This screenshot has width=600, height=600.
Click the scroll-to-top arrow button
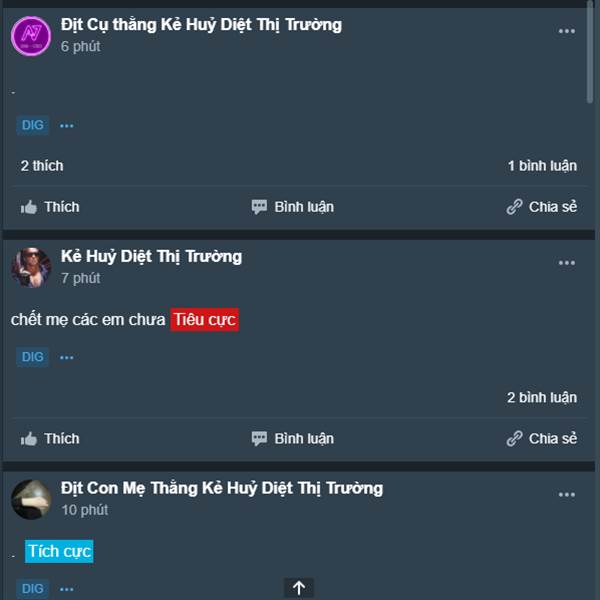(299, 588)
